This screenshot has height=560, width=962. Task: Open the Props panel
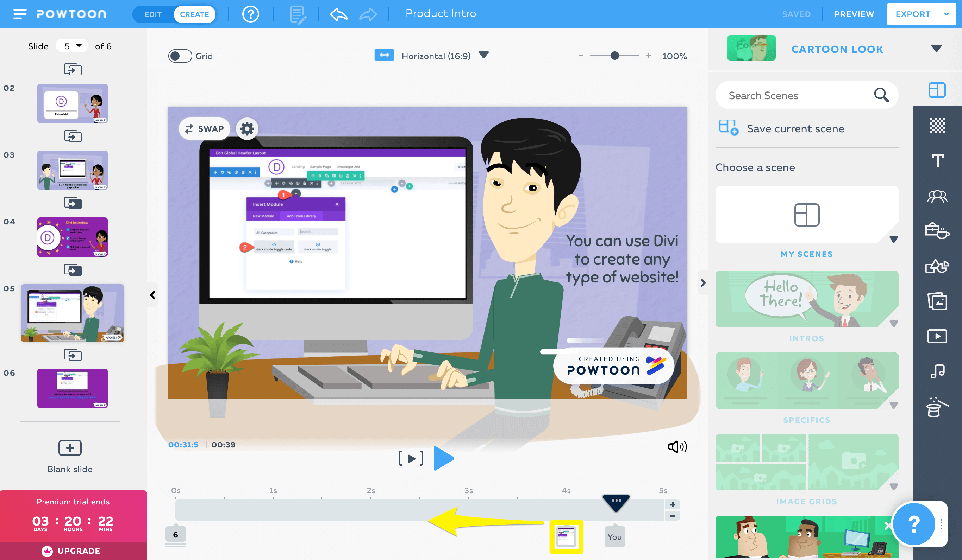938,231
